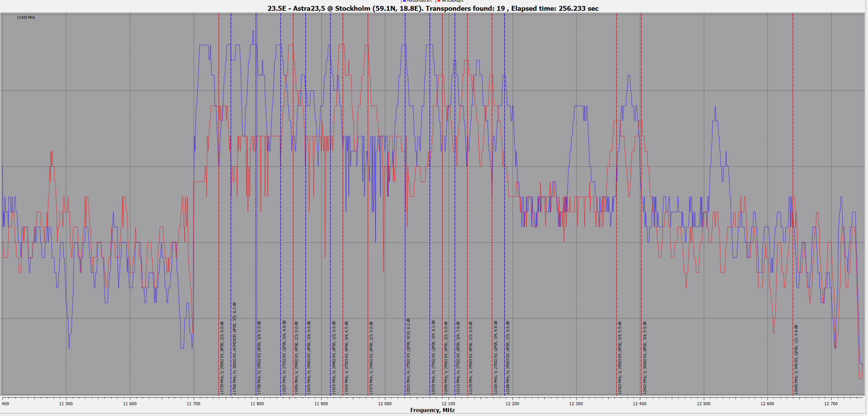The image size is (868, 416).
Task: Select the 11739 MHz V transponder marker
Action: 222,358
